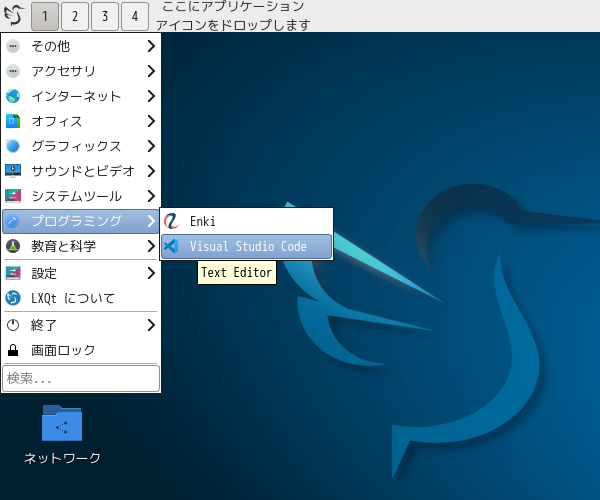The height and width of the screenshot is (500, 600).
Task: Open the グラフィックス menu category
Action: click(81, 146)
